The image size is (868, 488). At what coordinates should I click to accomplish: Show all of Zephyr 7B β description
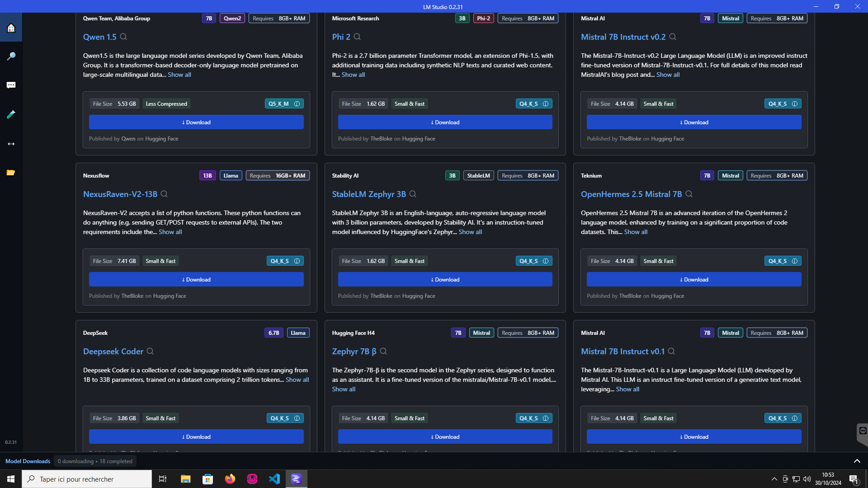tap(344, 389)
